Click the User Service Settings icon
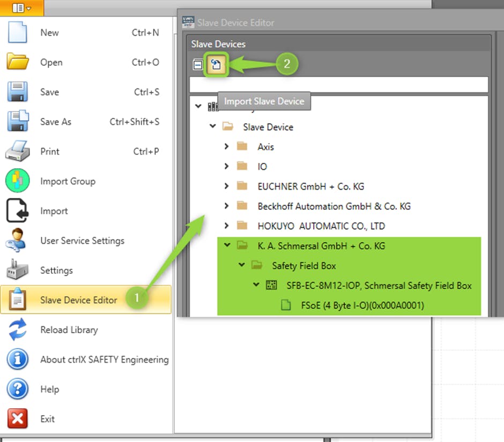 click(17, 241)
